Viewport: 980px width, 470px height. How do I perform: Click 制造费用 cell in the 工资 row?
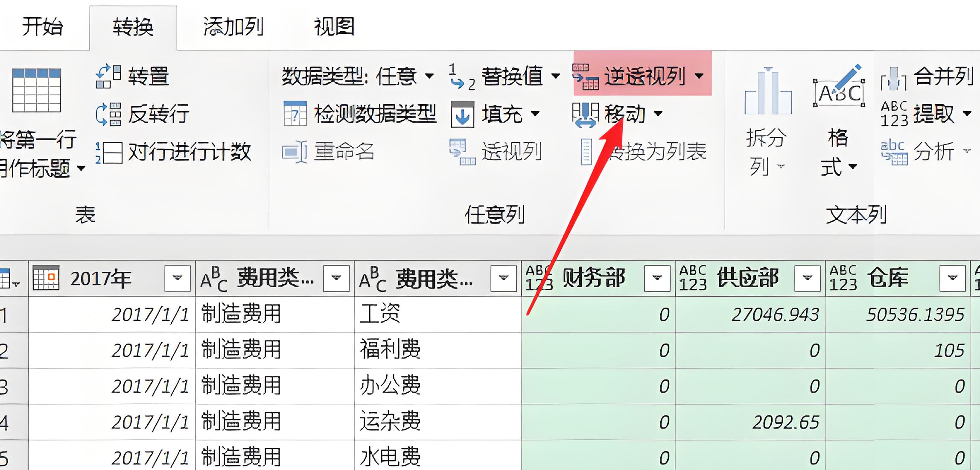[x=275, y=314]
